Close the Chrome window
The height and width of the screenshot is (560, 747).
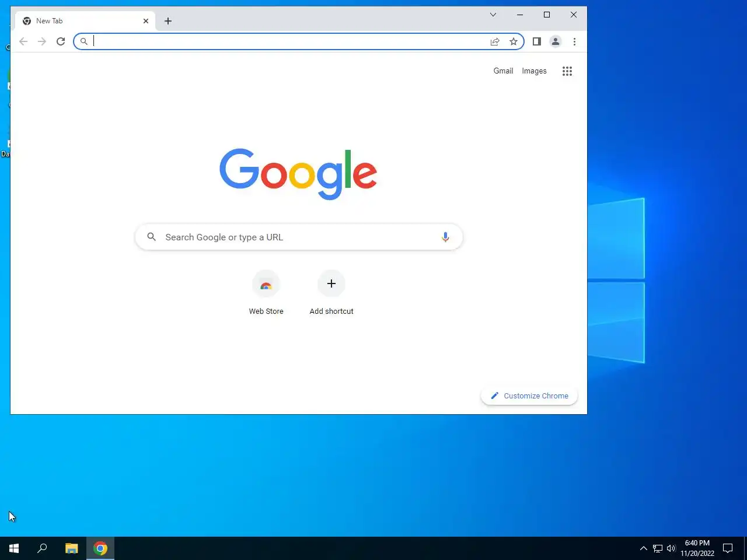tap(574, 15)
